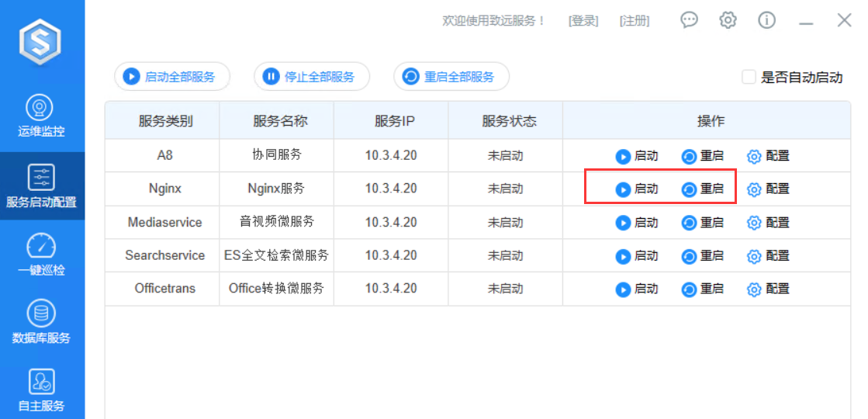Open 配置 gear for Nginx服务
This screenshot has width=868, height=419.
pos(768,189)
